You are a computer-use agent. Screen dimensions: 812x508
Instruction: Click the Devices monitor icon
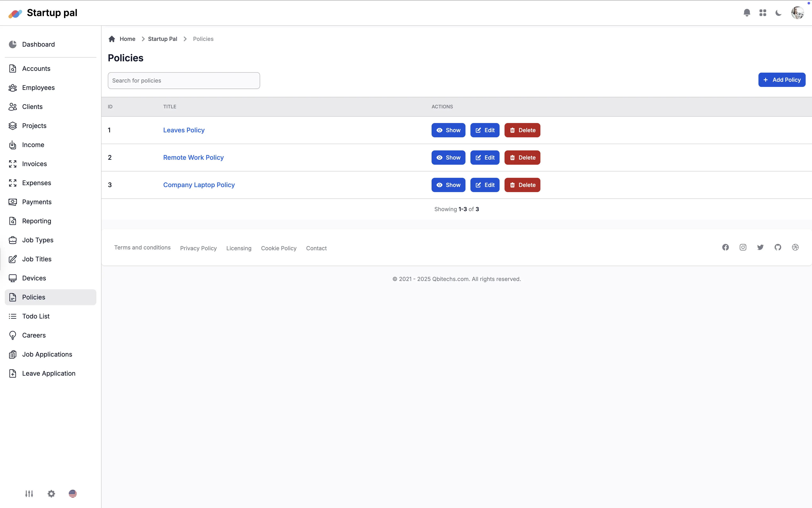point(13,278)
